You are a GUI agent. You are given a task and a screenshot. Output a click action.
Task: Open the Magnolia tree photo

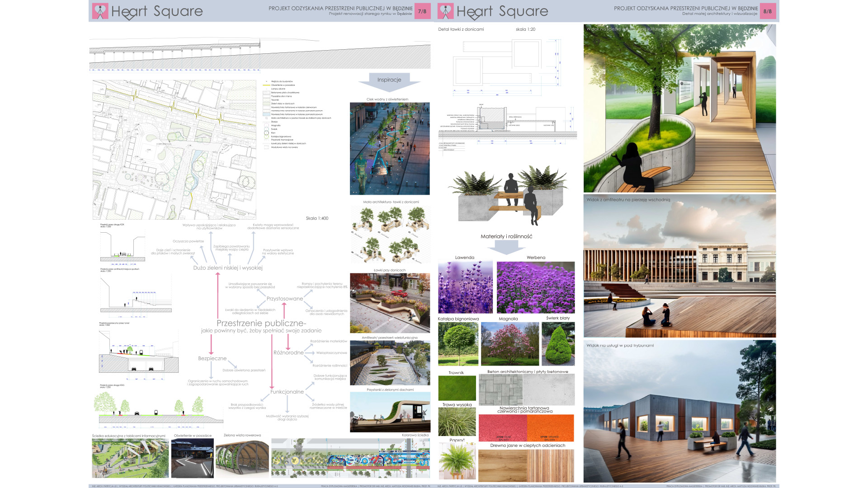coord(510,344)
